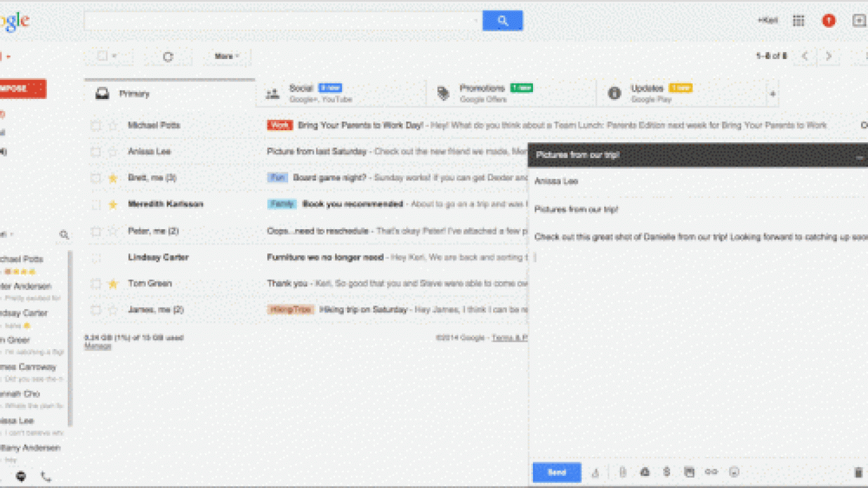868x488 pixels.
Task: Open the More actions dropdown
Action: pos(226,57)
